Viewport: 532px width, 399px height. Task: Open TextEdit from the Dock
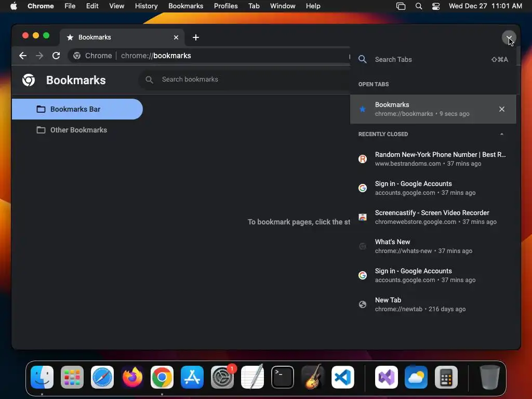(x=252, y=377)
